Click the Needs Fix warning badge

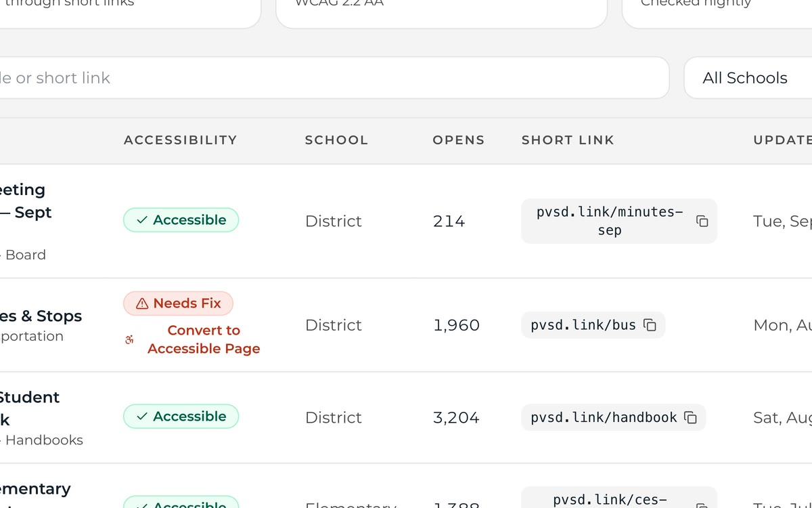coord(178,303)
